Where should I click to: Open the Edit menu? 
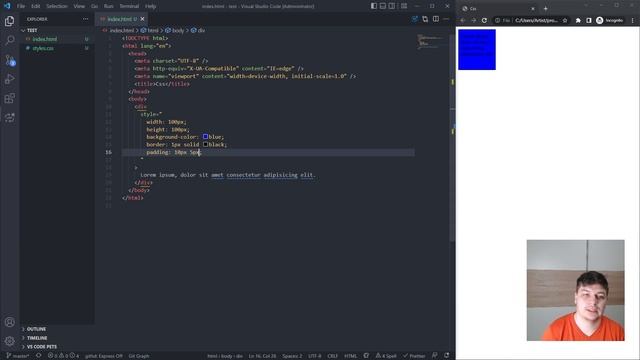[36, 6]
